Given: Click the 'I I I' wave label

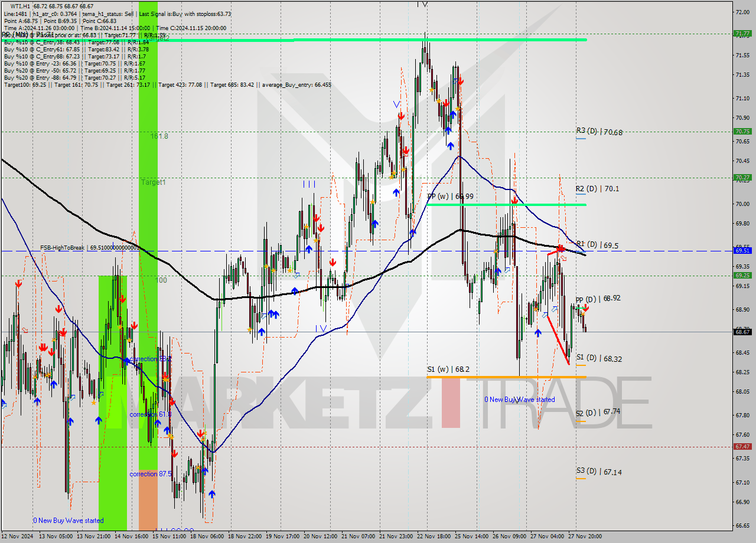Looking at the screenshot, I should click(x=309, y=184).
